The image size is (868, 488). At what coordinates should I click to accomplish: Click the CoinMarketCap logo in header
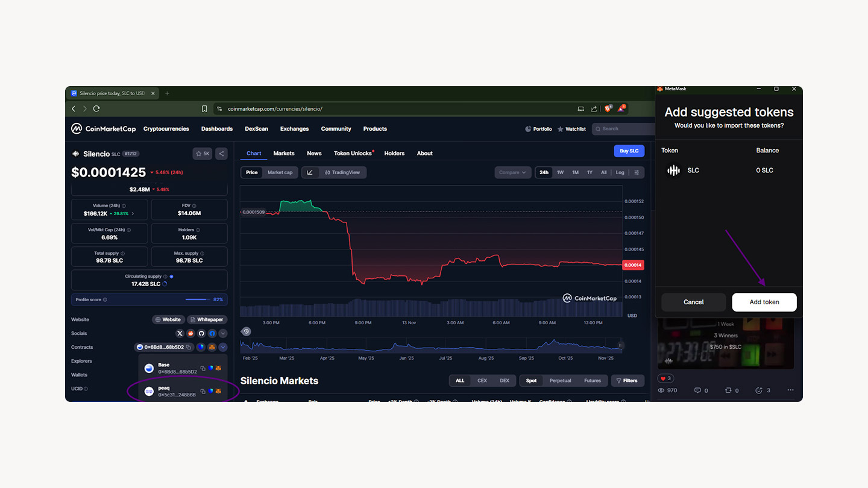104,128
